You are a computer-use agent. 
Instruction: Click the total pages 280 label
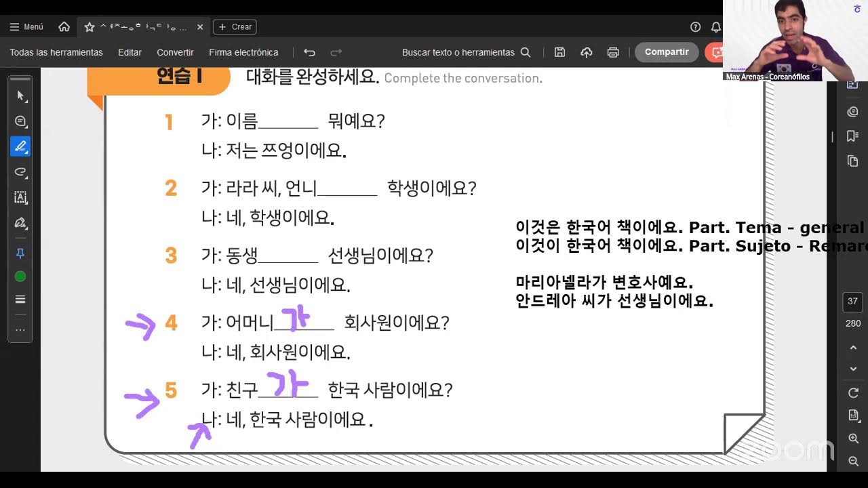853,323
